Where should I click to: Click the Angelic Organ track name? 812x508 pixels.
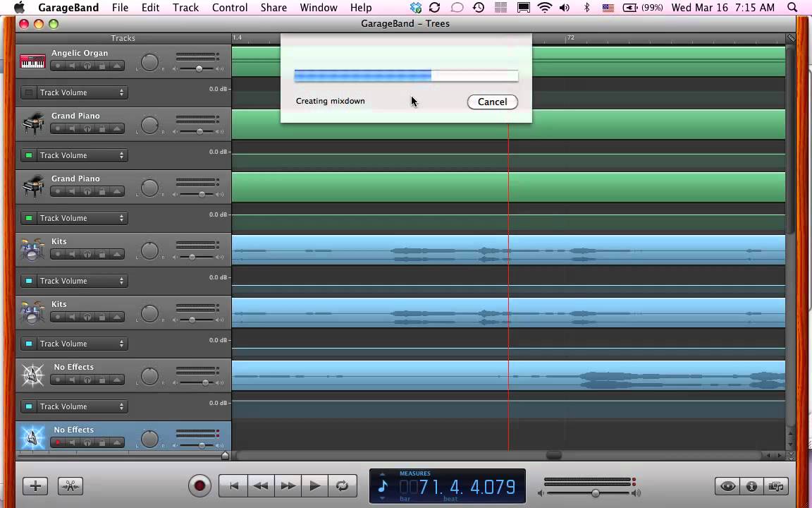coord(79,53)
